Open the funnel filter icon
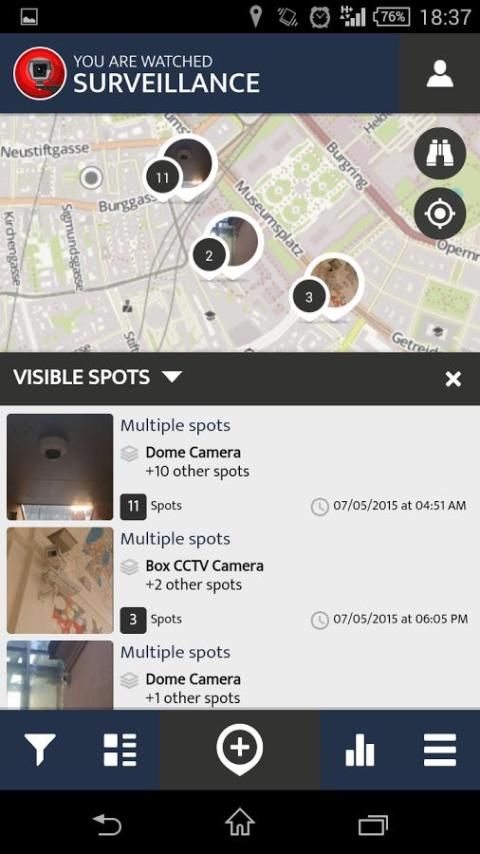This screenshot has height=854, width=480. pos(40,749)
